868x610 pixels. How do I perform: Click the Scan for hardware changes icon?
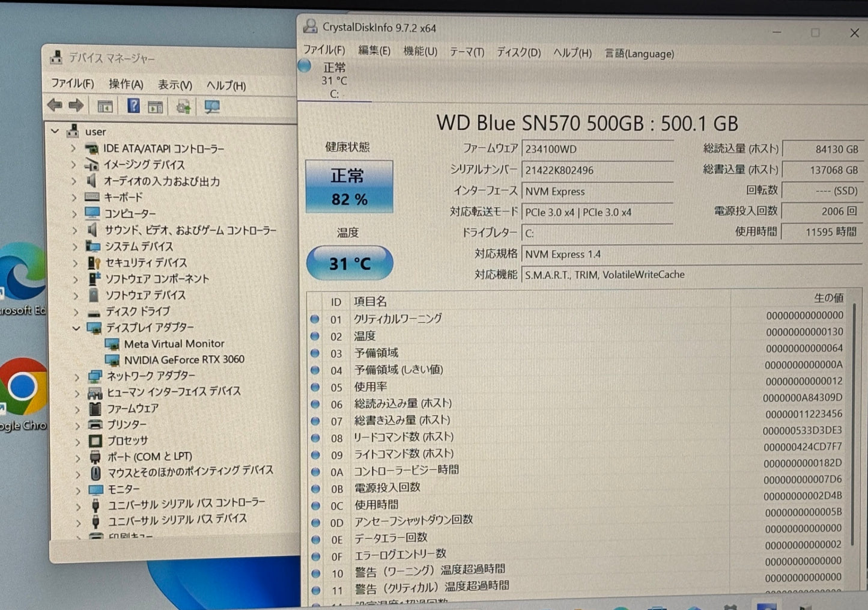[x=183, y=106]
